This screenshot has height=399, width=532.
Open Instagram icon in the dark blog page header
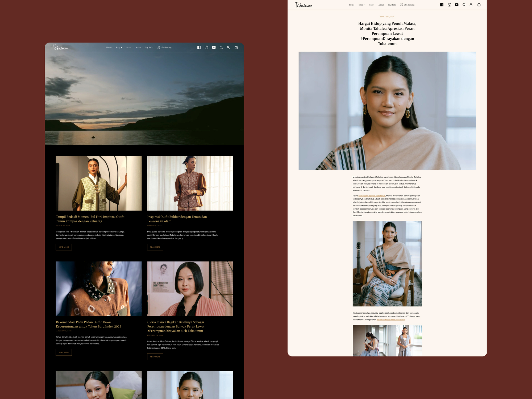pos(206,47)
